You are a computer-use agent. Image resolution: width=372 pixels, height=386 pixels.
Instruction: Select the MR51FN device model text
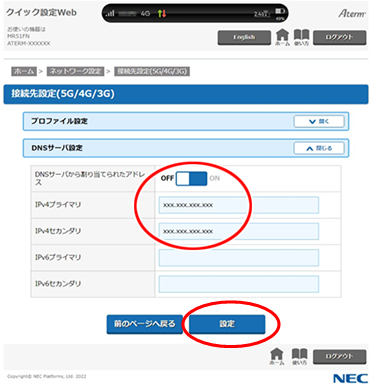(x=19, y=36)
